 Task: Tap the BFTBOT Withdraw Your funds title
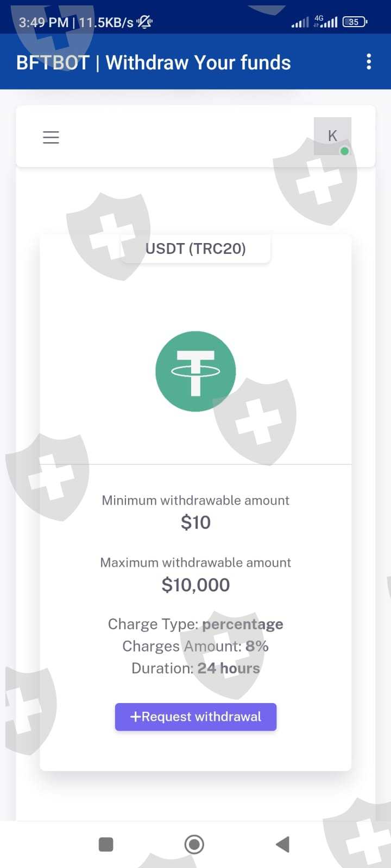tap(154, 62)
